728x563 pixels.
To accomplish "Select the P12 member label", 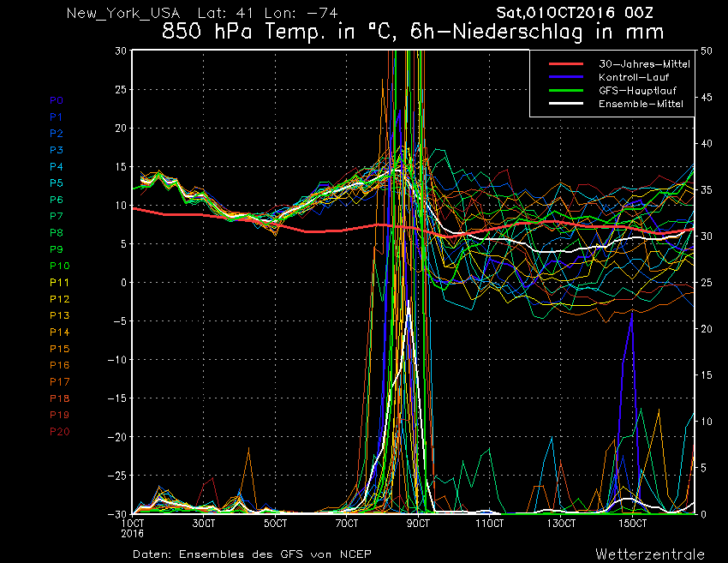I will point(60,299).
